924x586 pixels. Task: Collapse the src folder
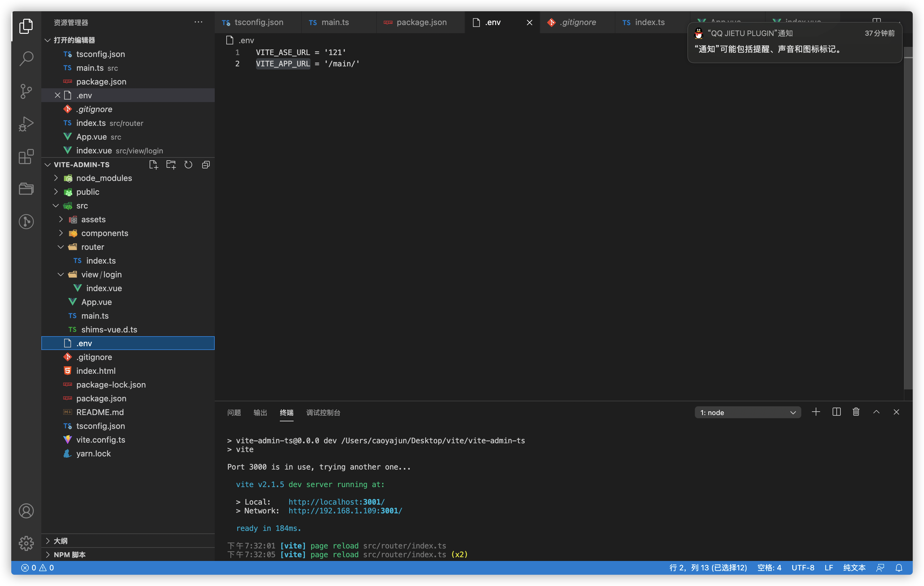click(x=56, y=206)
